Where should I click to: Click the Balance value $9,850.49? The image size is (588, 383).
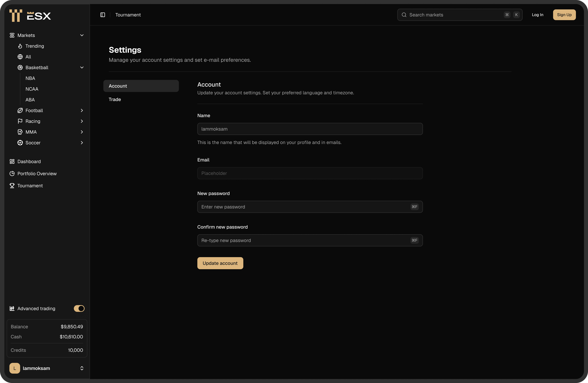(x=72, y=327)
